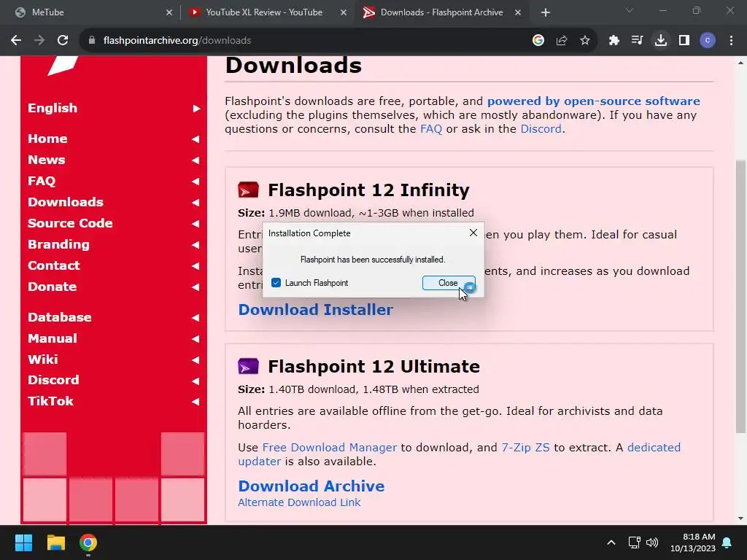747x560 pixels.
Task: Click the scrollbar down arrow
Action: point(740,518)
